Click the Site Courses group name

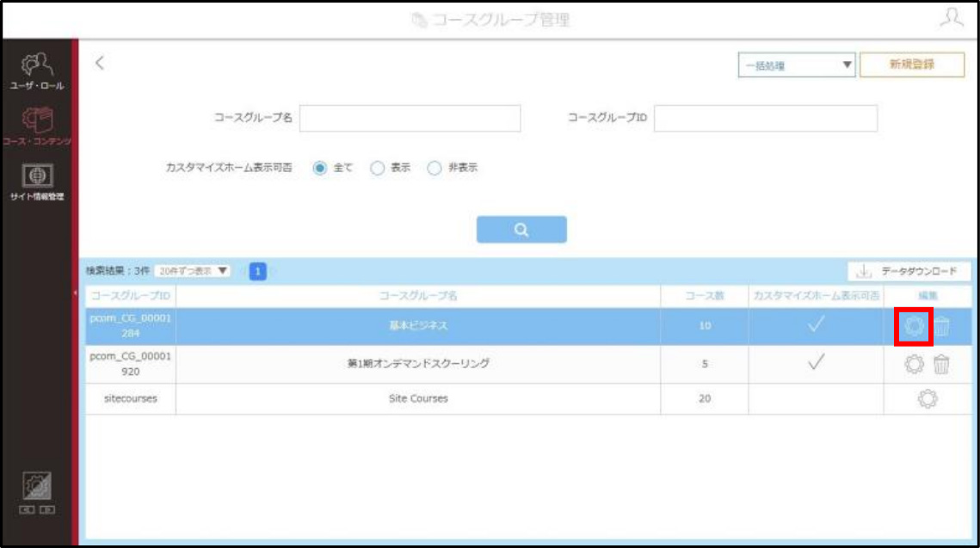pos(418,398)
